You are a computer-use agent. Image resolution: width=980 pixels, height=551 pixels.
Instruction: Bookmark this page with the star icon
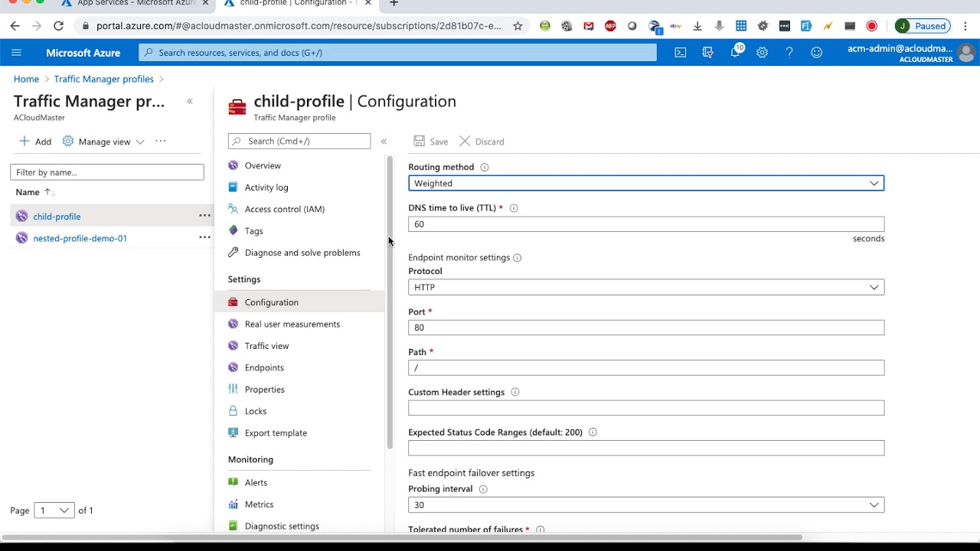[x=518, y=26]
